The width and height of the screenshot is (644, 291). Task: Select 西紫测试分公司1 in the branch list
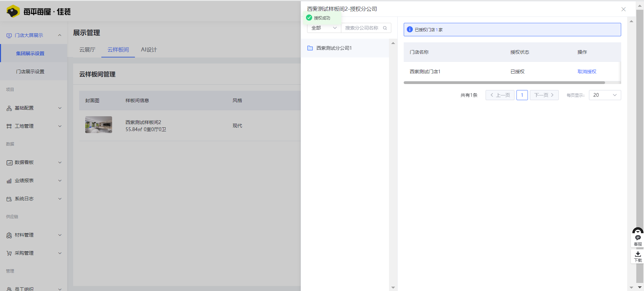(x=345, y=48)
